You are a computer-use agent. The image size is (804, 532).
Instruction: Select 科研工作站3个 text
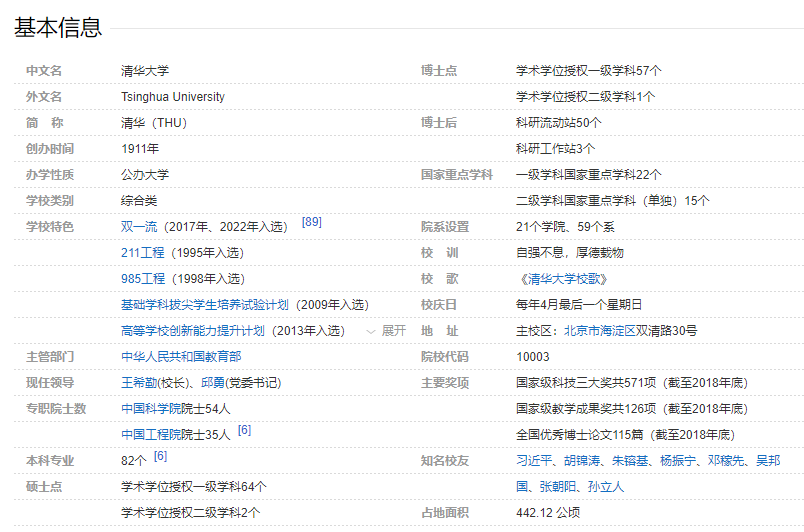[556, 149]
